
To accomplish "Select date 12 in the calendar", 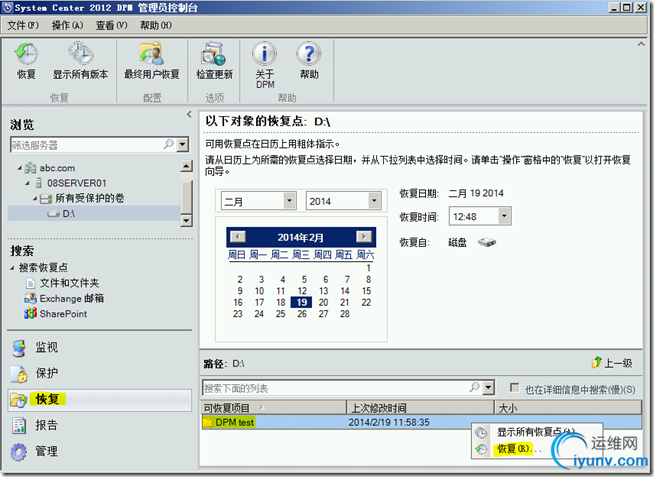I will [x=302, y=291].
